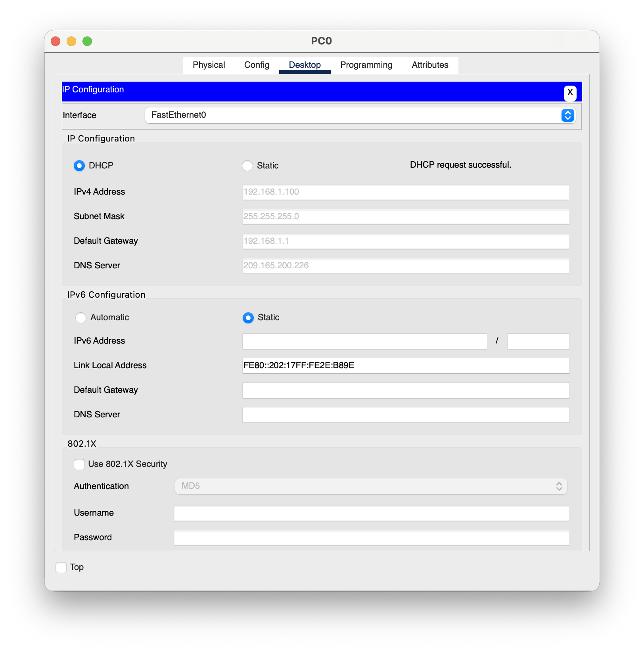Click the Link Local Address field
The image size is (644, 650).
point(406,366)
